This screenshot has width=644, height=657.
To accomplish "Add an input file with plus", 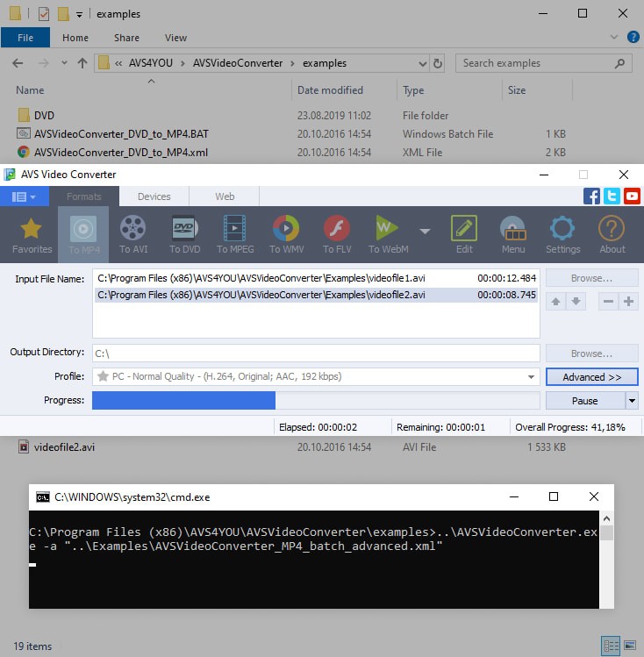I will pos(628,301).
